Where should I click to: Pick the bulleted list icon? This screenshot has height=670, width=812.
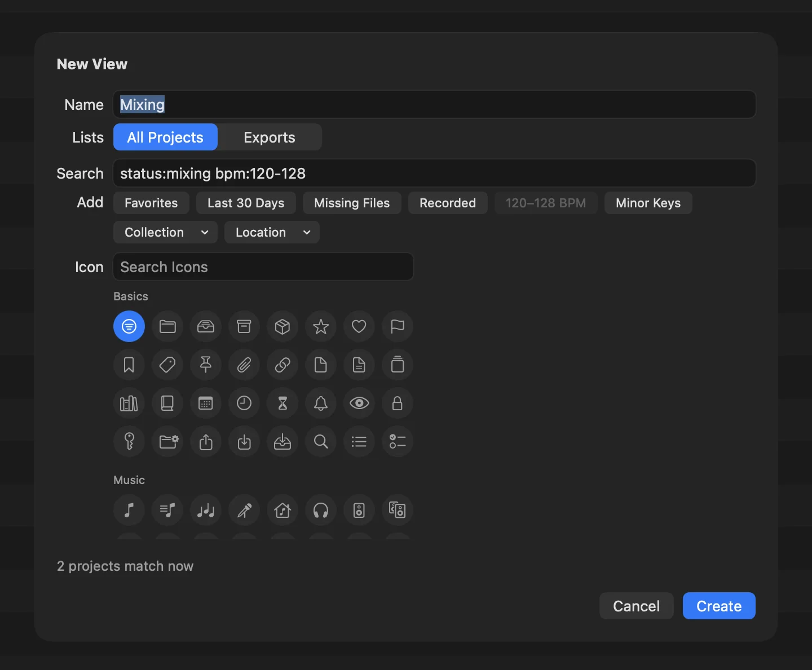click(359, 441)
